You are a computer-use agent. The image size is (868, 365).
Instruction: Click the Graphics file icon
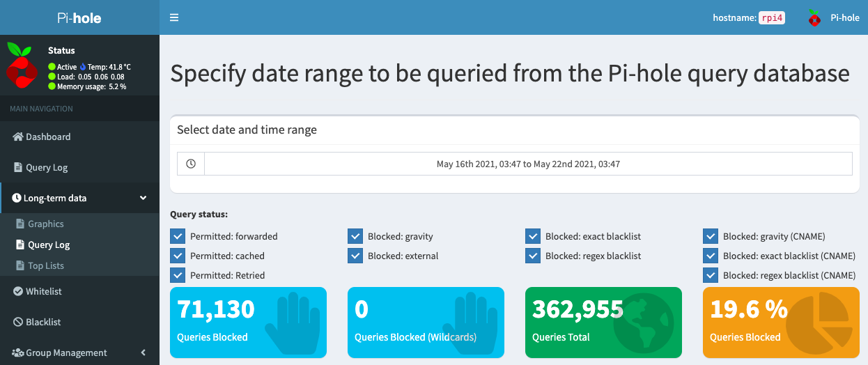click(20, 224)
